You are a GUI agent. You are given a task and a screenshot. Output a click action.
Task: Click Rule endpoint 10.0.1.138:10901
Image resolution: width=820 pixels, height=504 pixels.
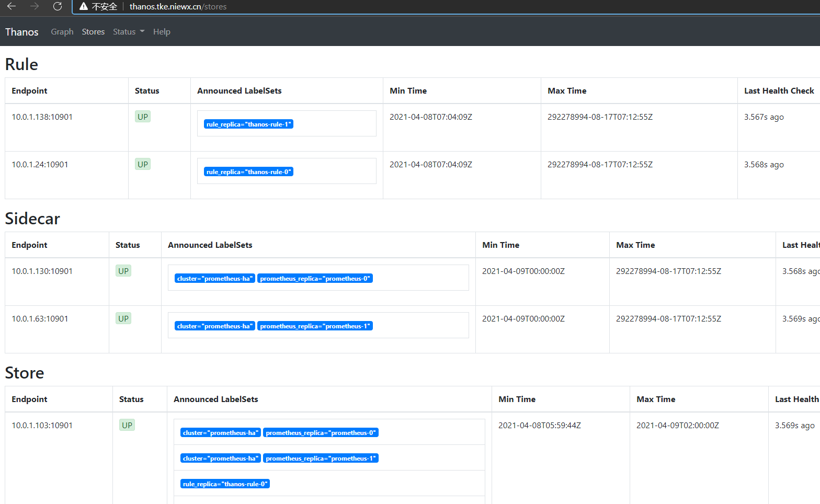[42, 117]
